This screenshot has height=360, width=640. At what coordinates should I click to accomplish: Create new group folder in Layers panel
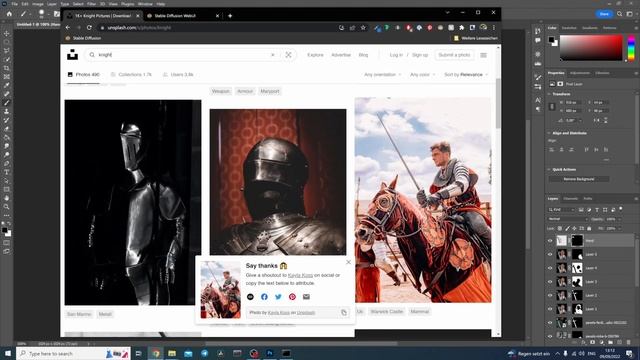click(x=611, y=342)
